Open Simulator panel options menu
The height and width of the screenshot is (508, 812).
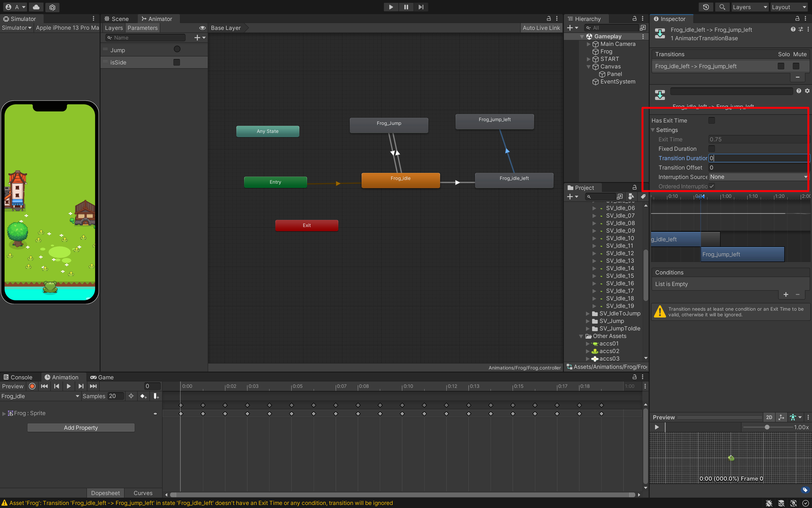[93, 19]
